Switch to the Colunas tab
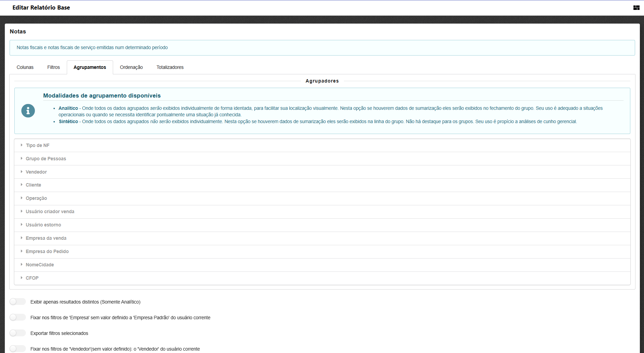 tap(25, 67)
